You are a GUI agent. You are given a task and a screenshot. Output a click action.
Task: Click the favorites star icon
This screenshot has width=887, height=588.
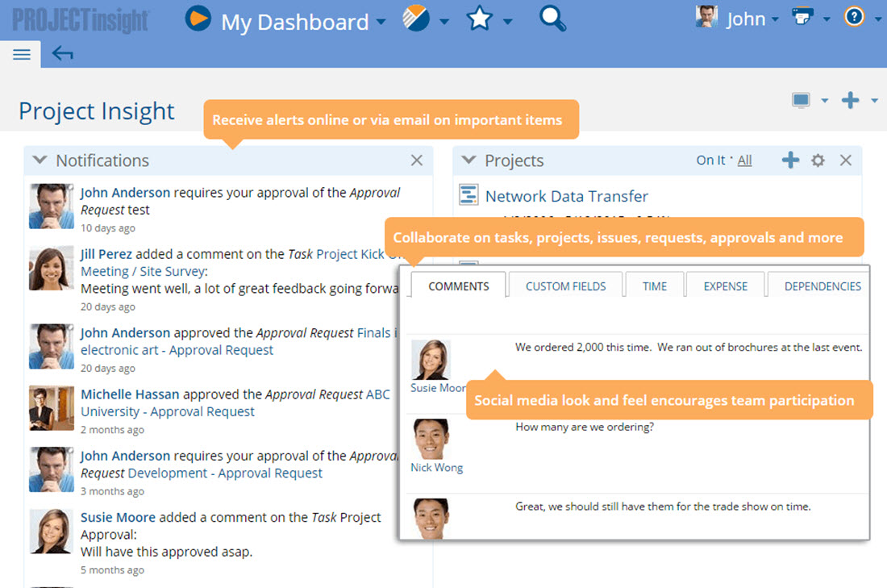480,18
